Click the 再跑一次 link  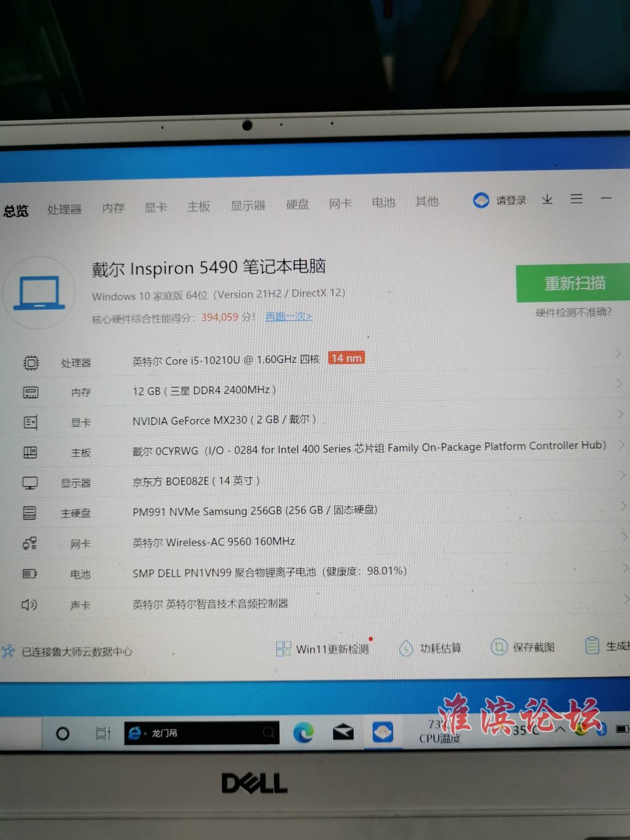pos(289,316)
